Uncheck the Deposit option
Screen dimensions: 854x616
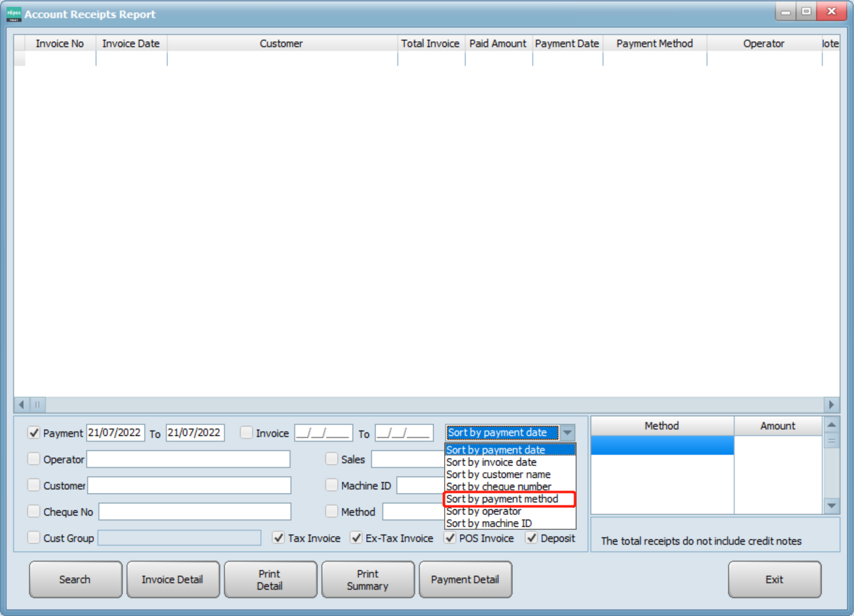pyautogui.click(x=531, y=538)
